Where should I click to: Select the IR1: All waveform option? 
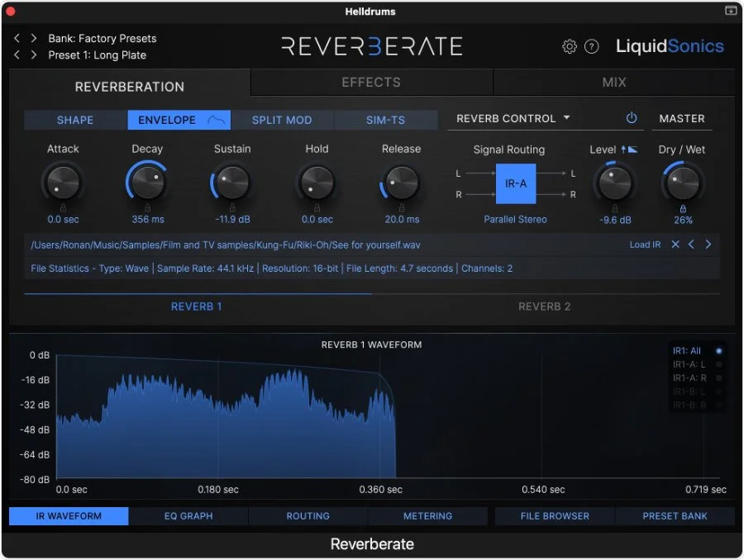(x=697, y=351)
